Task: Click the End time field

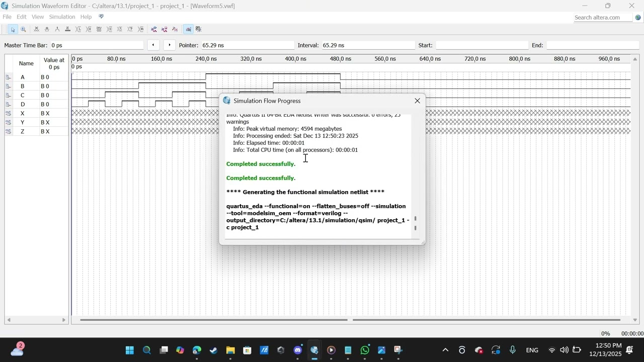Action: pyautogui.click(x=592, y=45)
